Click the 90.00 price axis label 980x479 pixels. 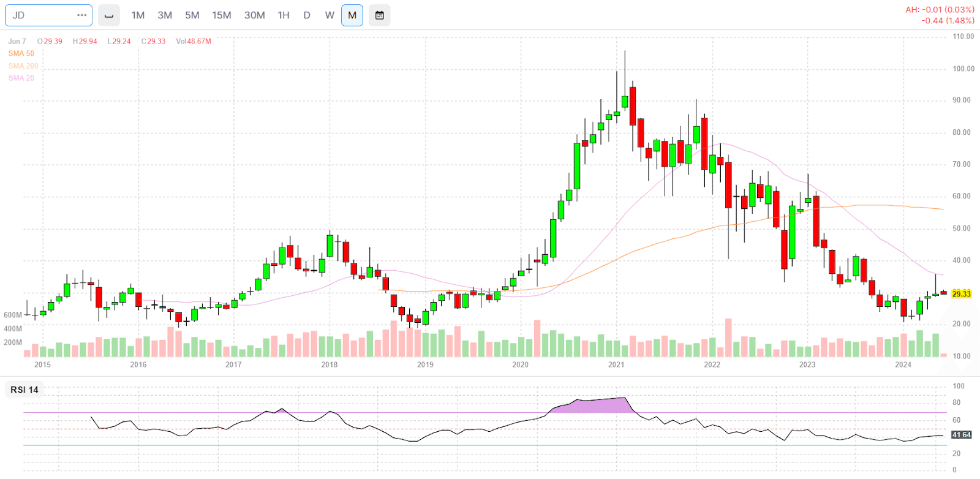click(x=962, y=100)
